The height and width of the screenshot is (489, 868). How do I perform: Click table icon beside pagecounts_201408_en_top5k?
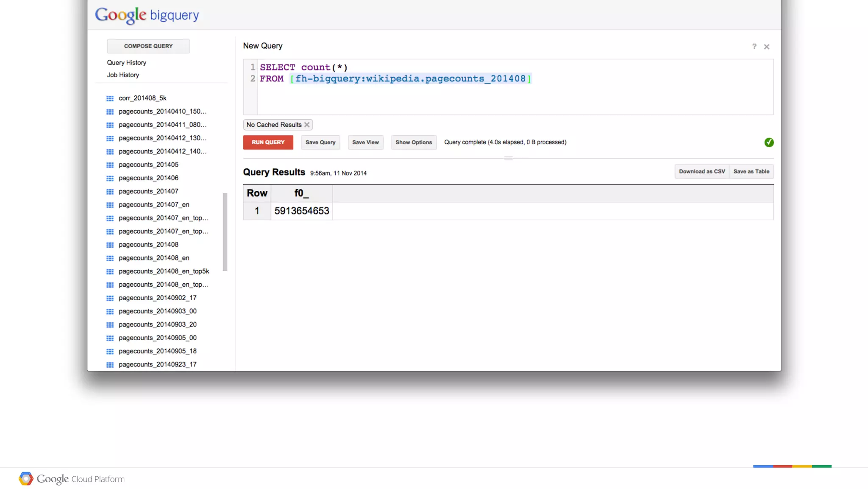click(110, 271)
